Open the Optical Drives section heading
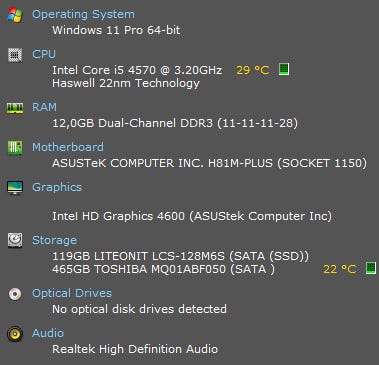379x365 pixels. (x=72, y=293)
